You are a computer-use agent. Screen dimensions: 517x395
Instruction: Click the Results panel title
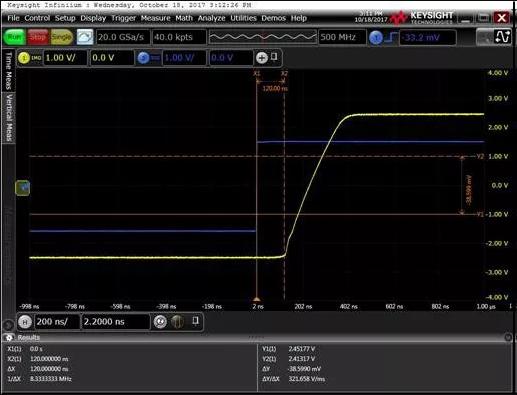pos(29,338)
